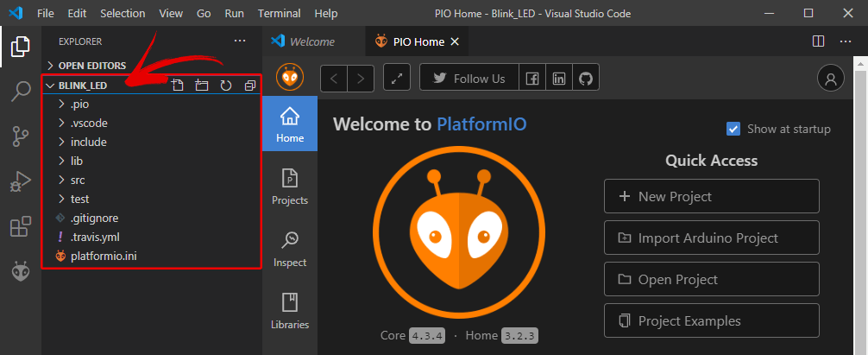Open the Search view in activity bar
Image resolution: width=868 pixels, height=355 pixels.
point(20,92)
